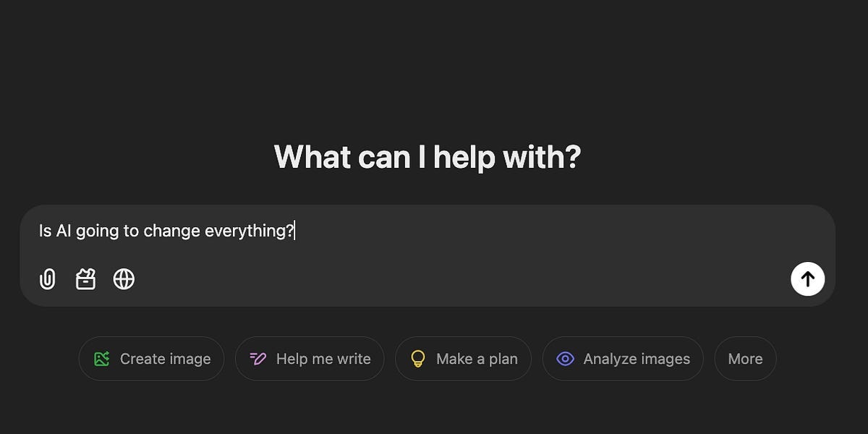
Task: Click the word "change" in the prompt
Action: coord(172,231)
